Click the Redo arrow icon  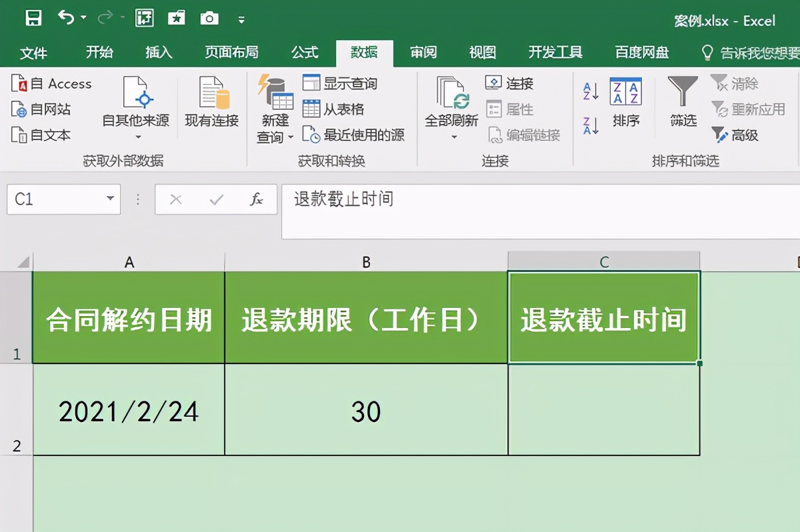[107, 18]
